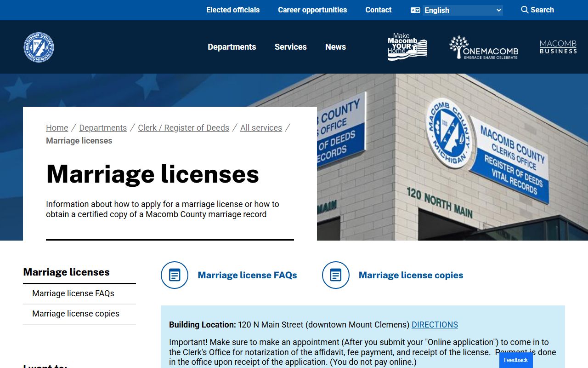Viewport: 588px width, 368px height.
Task: Open the News menu
Action: click(x=336, y=47)
